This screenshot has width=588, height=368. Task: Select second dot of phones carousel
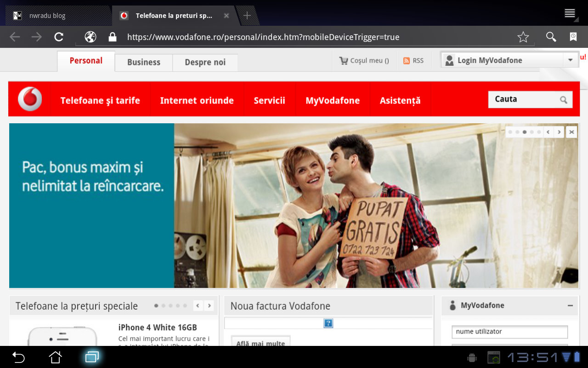(x=164, y=305)
